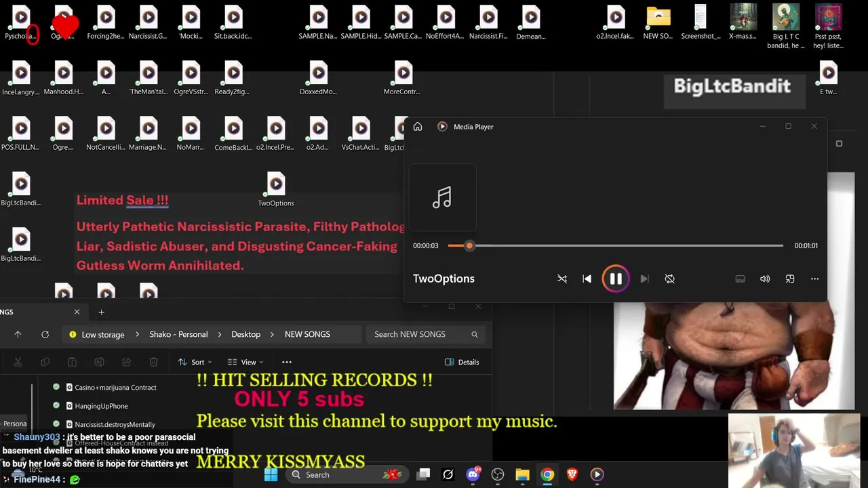Image resolution: width=868 pixels, height=488 pixels.
Task: Click the Search NEW SONGS field
Action: 426,334
